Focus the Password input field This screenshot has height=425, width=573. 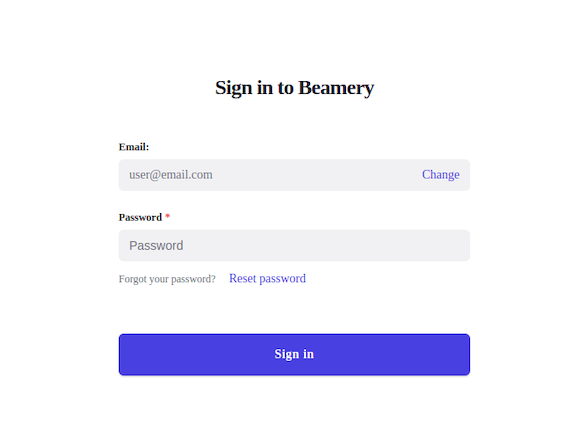point(294,245)
